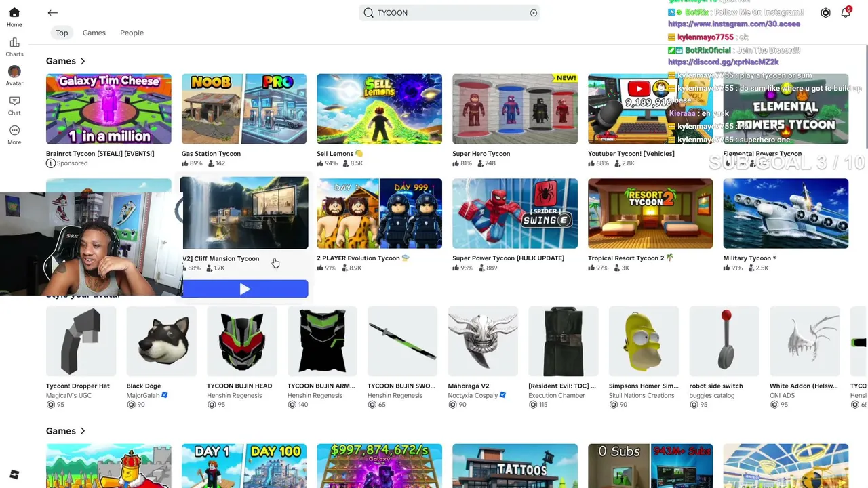The height and width of the screenshot is (488, 868).
Task: Click the search magnifier icon
Action: coord(368,12)
